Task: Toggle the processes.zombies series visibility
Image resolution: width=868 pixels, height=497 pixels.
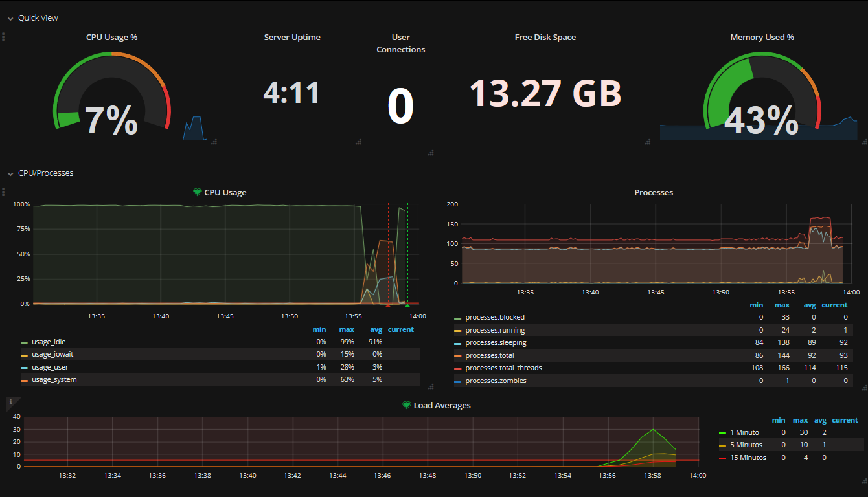Action: (496, 381)
